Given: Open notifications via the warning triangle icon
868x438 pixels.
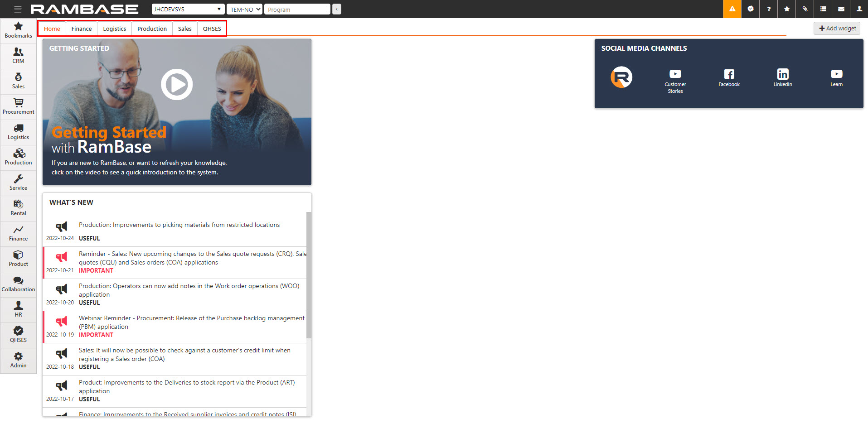Looking at the screenshot, I should [x=732, y=9].
